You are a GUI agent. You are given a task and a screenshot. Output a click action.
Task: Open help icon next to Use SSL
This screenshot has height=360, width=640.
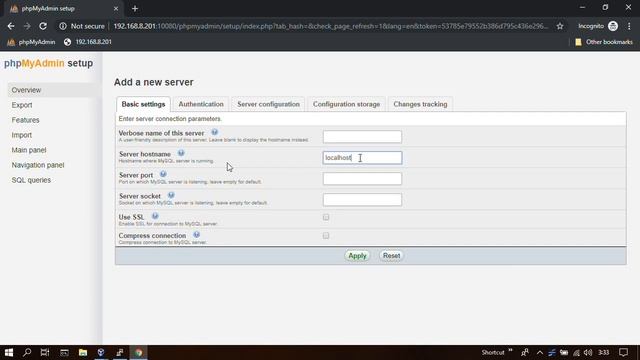(155, 216)
